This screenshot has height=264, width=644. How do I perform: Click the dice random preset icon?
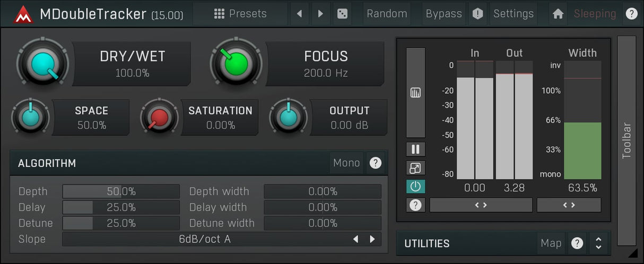342,14
